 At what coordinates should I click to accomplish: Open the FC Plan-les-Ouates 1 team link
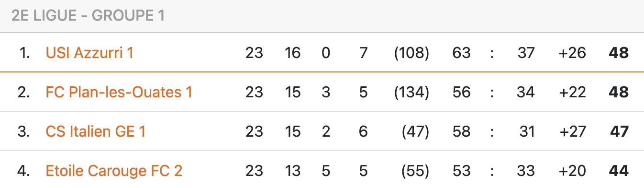click(119, 92)
